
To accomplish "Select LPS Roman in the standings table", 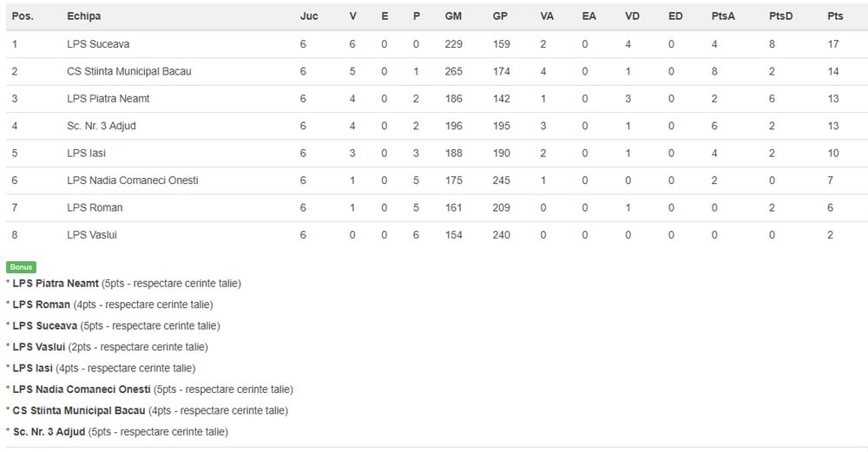I will (95, 208).
